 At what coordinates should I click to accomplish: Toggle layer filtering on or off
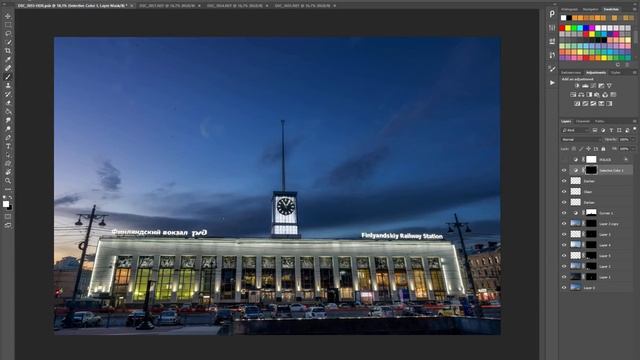point(635,129)
